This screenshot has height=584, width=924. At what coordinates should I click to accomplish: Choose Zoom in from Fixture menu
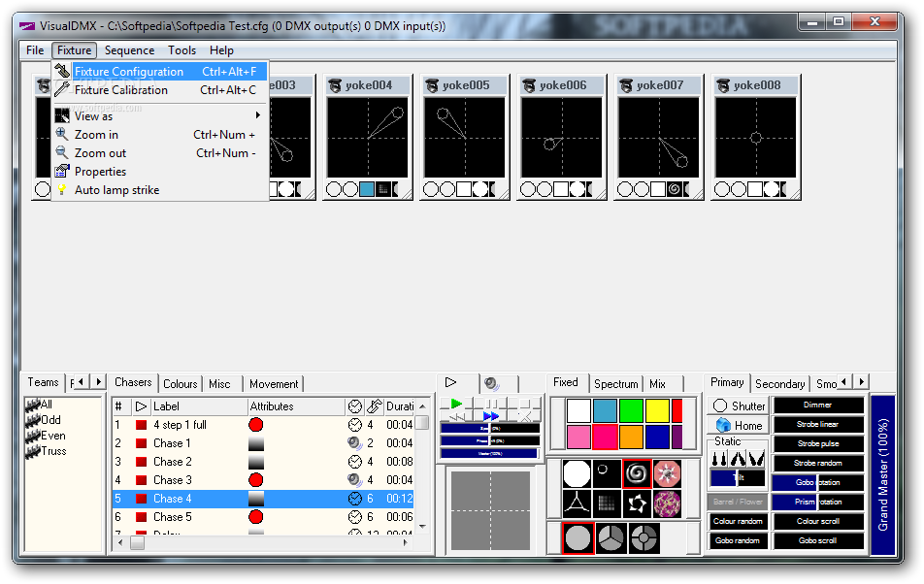(160, 134)
